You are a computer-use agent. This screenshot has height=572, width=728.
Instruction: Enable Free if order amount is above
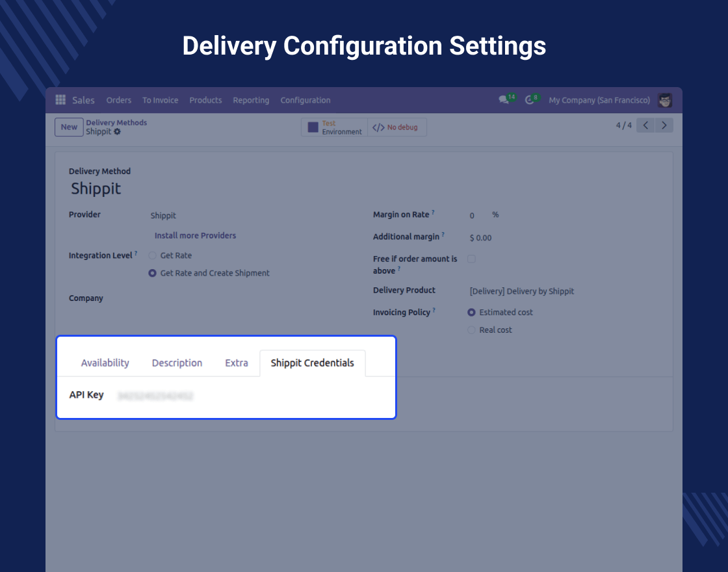click(471, 259)
